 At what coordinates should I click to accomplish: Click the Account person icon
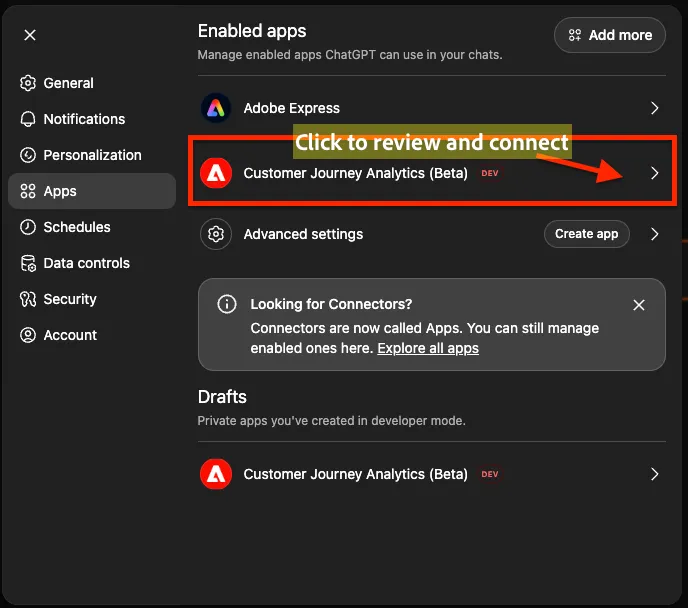[x=28, y=335]
